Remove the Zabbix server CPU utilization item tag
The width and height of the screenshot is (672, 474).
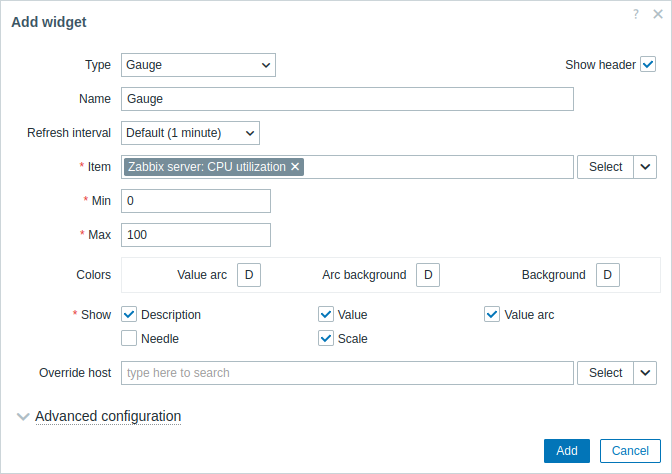[295, 167]
